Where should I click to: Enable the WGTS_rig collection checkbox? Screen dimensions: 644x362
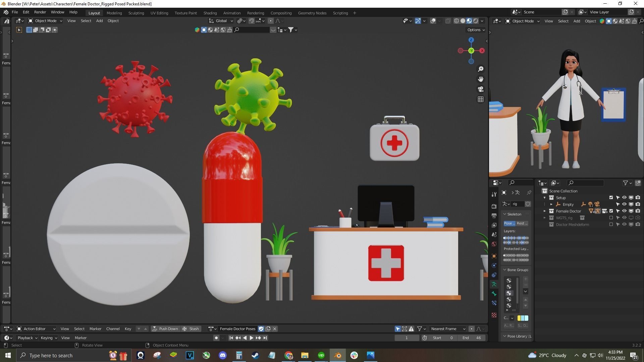click(x=611, y=218)
